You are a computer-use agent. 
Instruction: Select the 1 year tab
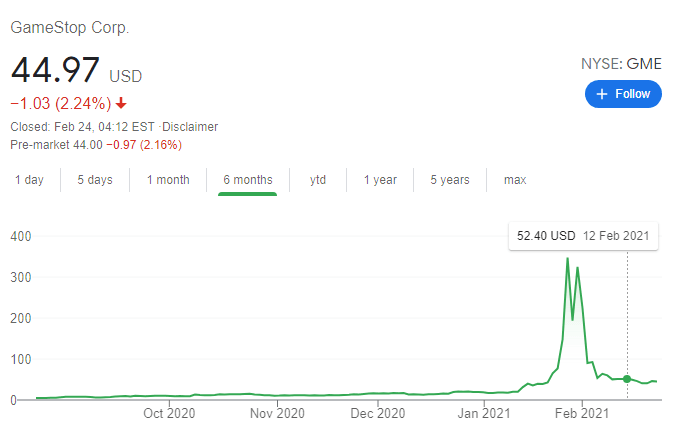point(380,180)
